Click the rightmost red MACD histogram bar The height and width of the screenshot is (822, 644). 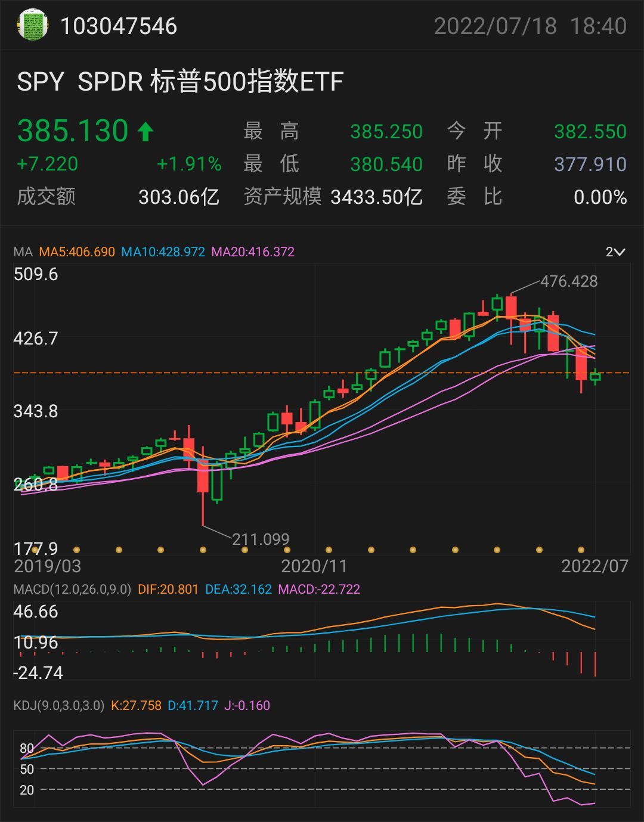(595, 664)
